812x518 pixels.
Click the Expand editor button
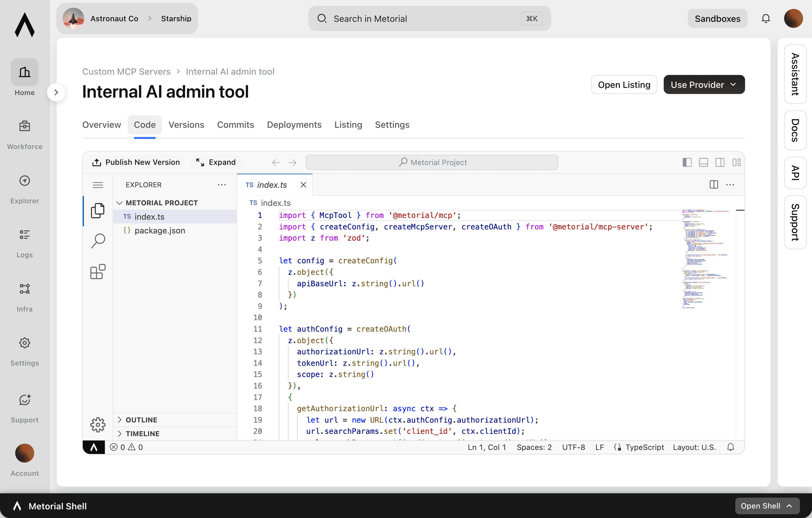coord(216,163)
